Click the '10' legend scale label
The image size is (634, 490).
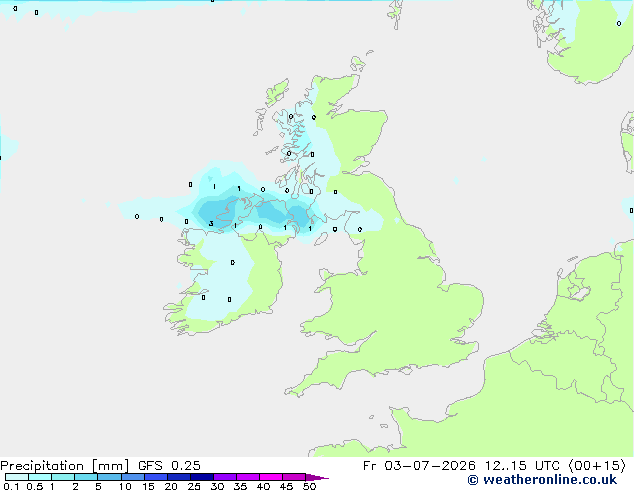(125, 486)
